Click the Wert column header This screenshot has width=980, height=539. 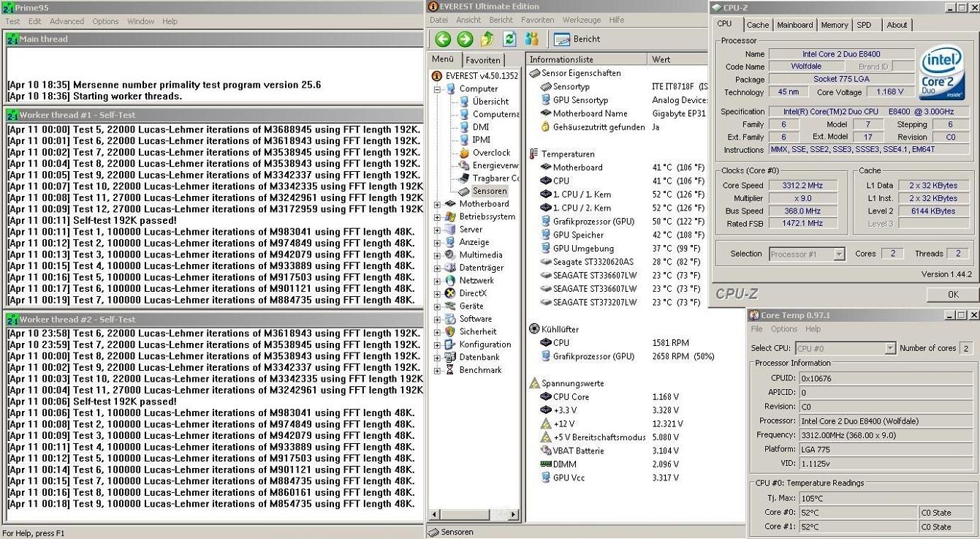coord(677,59)
